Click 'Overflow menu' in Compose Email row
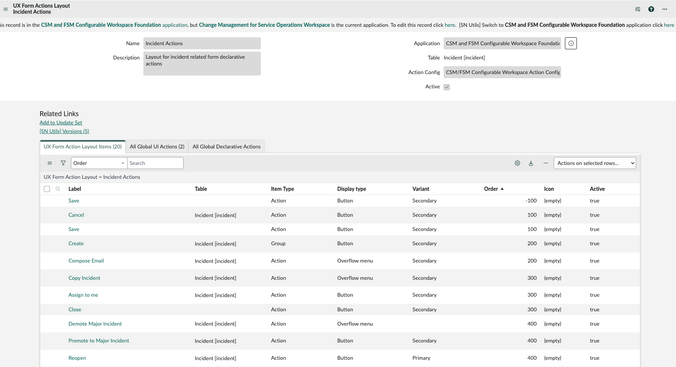This screenshot has width=676, height=367. pyautogui.click(x=355, y=261)
